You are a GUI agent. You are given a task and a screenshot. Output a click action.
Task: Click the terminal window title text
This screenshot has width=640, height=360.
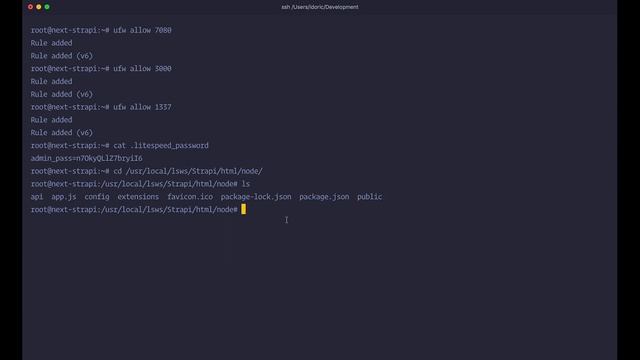click(320, 7)
